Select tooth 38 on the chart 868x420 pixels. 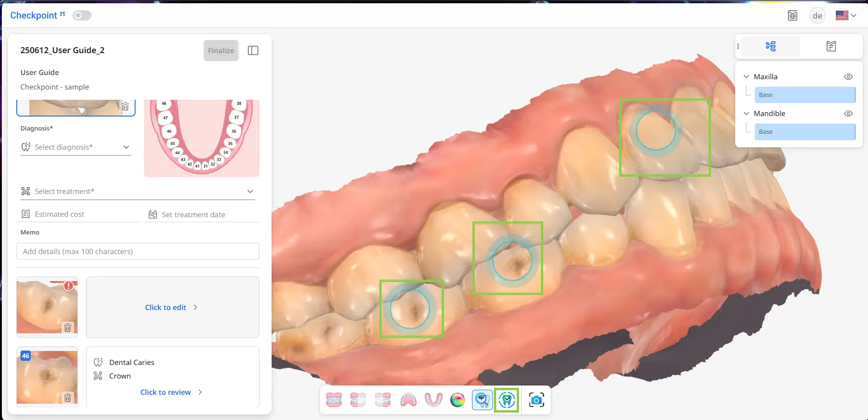click(239, 103)
